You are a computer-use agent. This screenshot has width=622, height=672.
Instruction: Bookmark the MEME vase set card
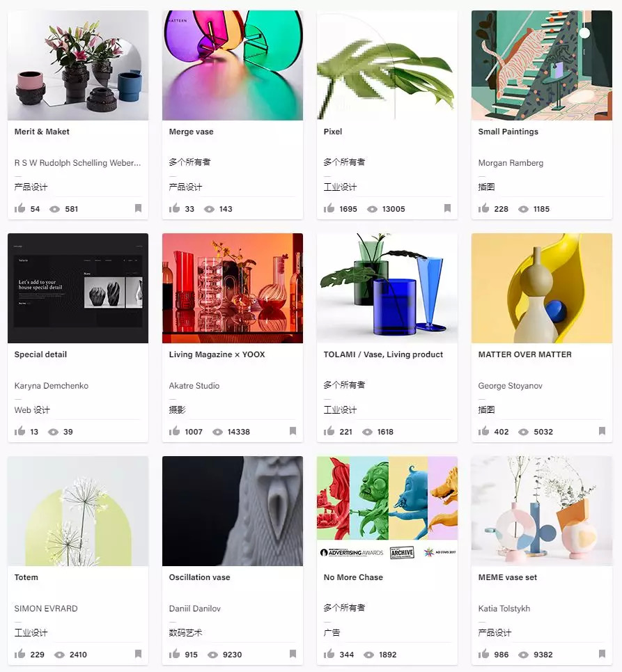coord(602,654)
